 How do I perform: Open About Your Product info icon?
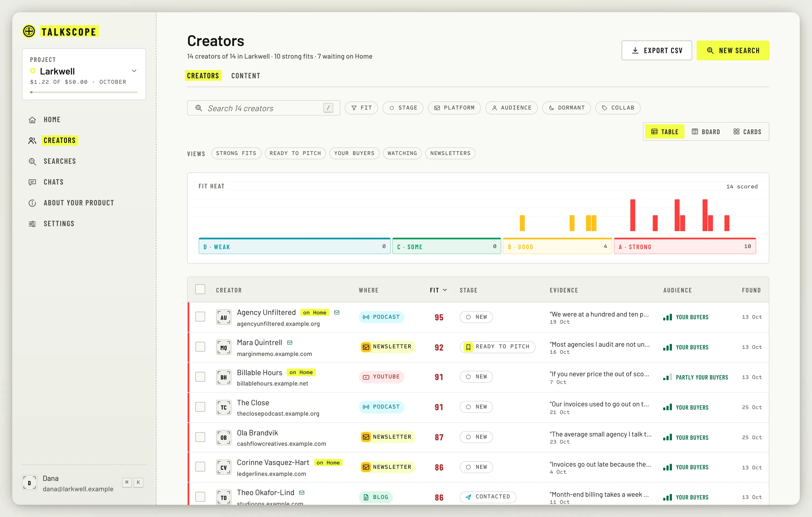[32, 203]
